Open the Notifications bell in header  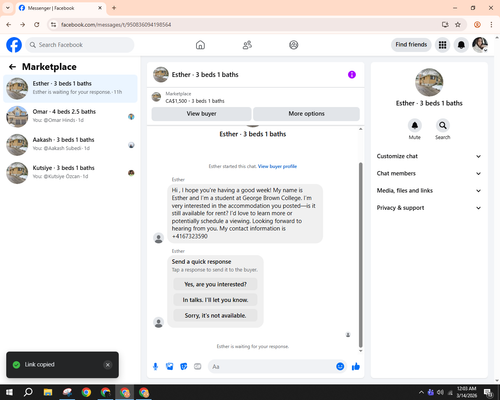pos(461,45)
